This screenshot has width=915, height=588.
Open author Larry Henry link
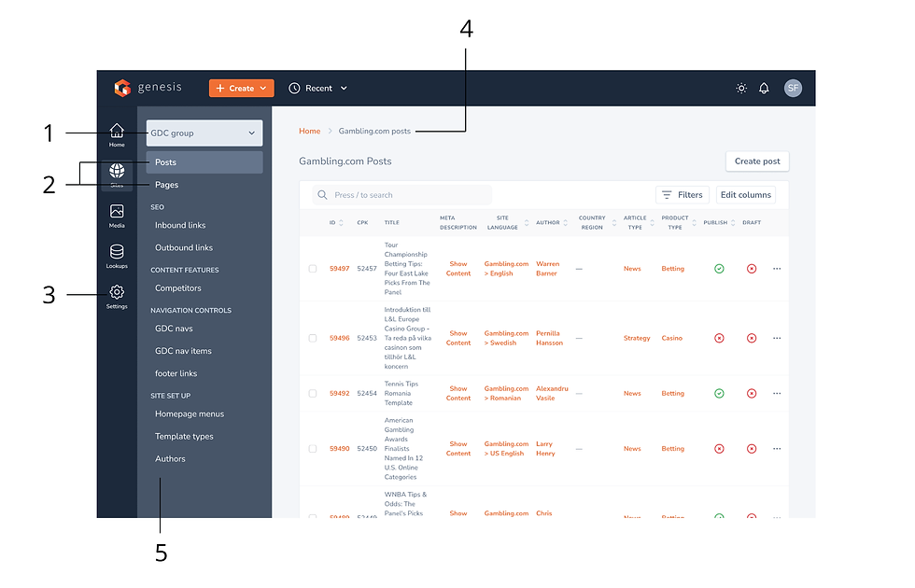[x=545, y=449]
